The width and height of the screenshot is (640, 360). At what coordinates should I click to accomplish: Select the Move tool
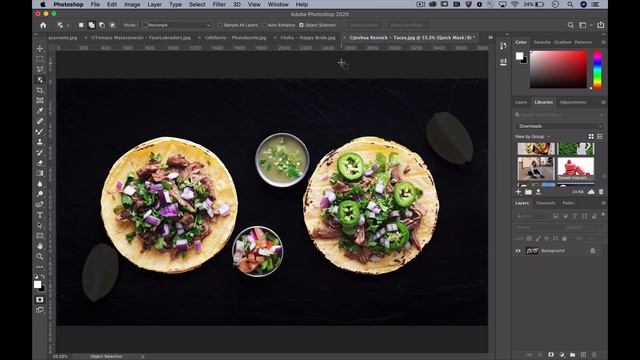[40, 49]
